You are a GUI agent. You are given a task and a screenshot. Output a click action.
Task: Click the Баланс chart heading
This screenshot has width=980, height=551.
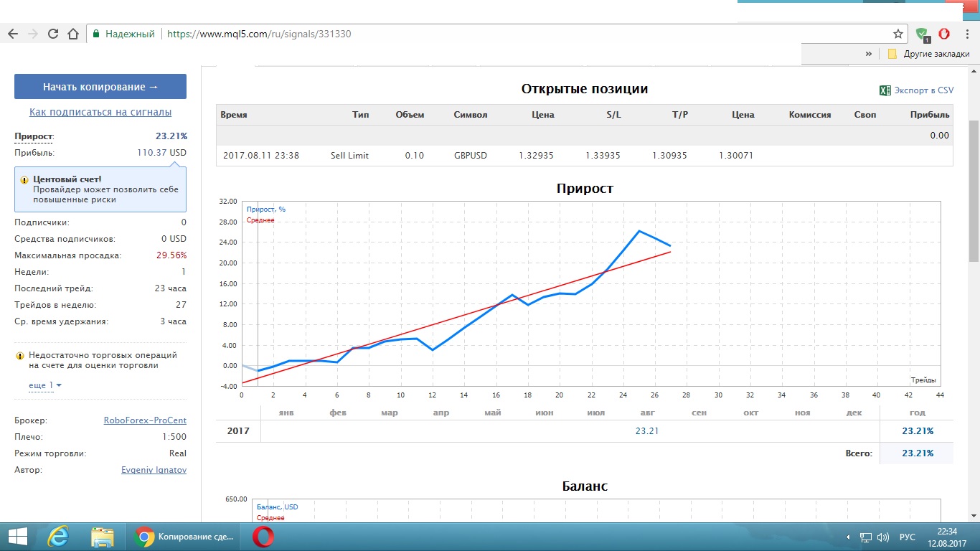(585, 486)
